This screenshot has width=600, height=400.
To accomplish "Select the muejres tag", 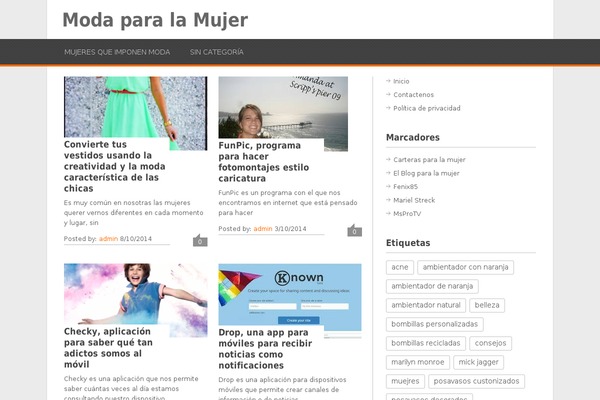I will (x=405, y=381).
